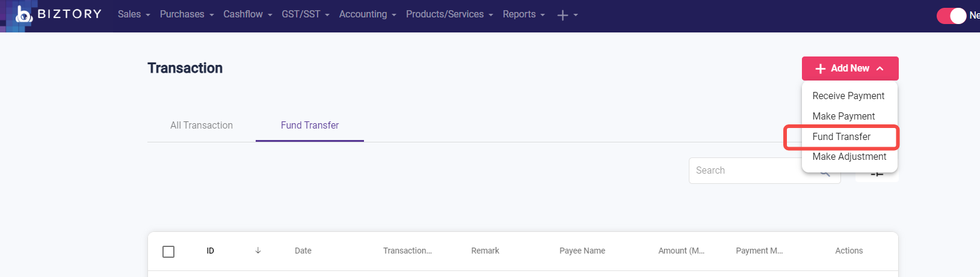Screen dimensions: 980x277
Task: Expand the Accounting menu
Action: [x=367, y=14]
